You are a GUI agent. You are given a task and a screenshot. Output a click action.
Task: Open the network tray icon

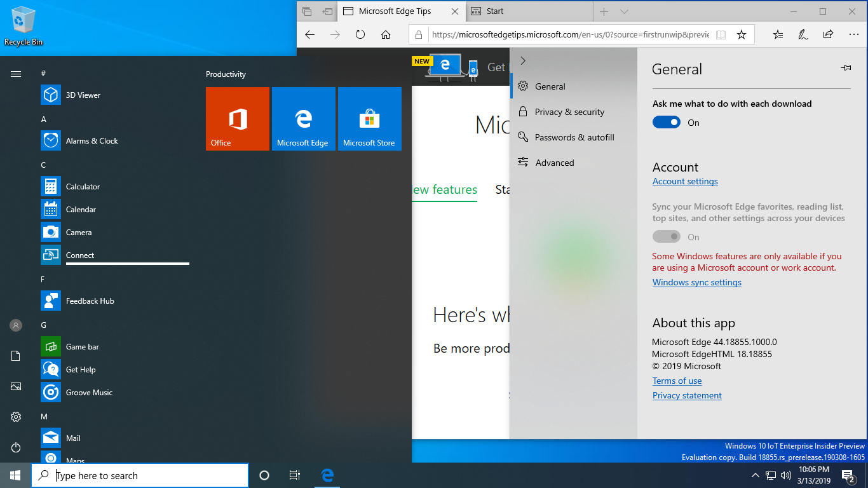point(770,475)
